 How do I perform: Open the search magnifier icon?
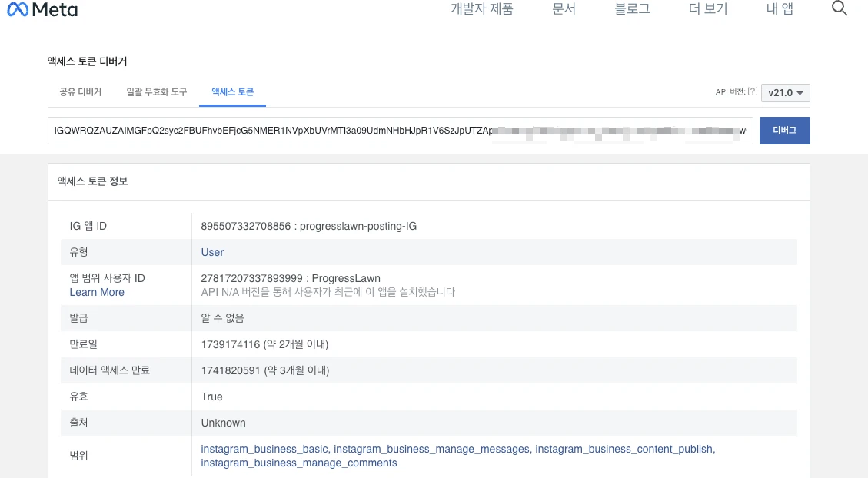[840, 8]
